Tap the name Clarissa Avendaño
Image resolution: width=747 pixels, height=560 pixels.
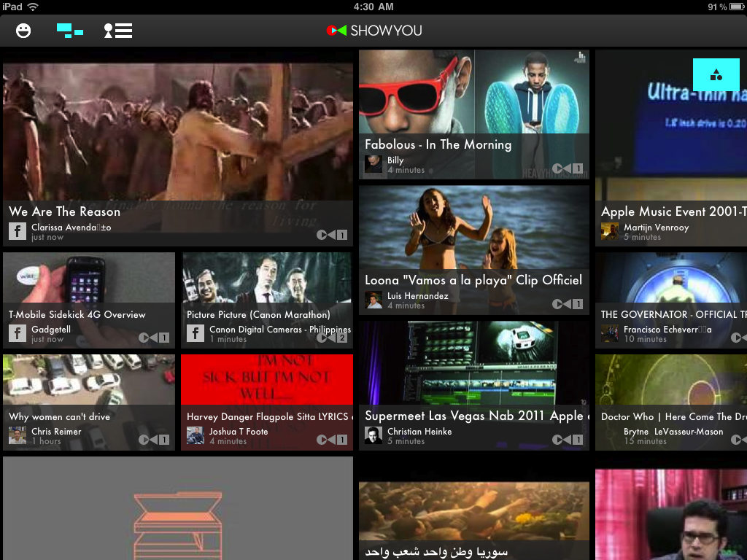pyautogui.click(x=71, y=227)
